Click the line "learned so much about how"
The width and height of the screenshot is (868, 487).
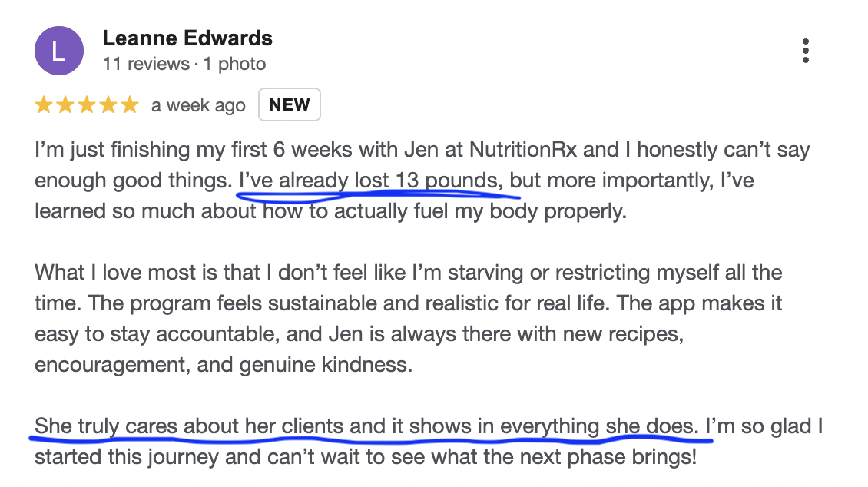330,211
